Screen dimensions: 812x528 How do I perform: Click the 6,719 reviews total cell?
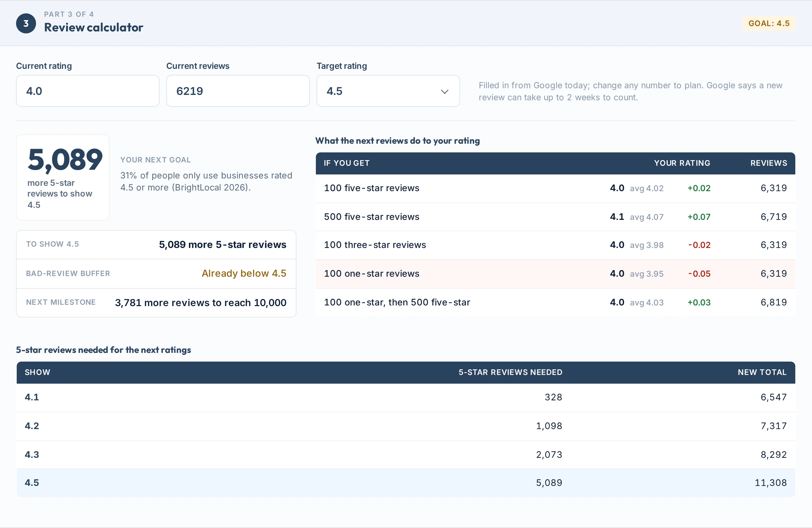[x=774, y=217]
